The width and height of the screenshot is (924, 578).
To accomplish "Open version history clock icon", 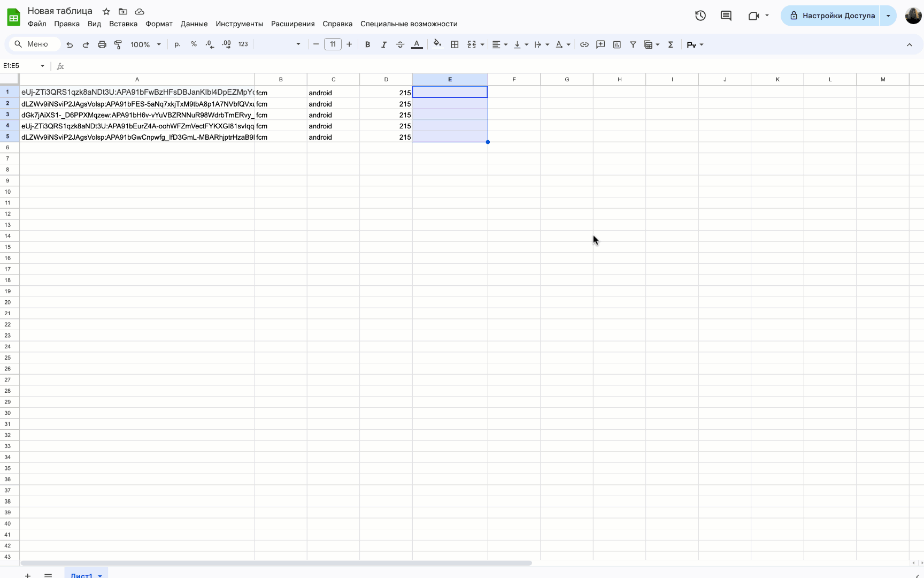I will click(x=700, y=16).
